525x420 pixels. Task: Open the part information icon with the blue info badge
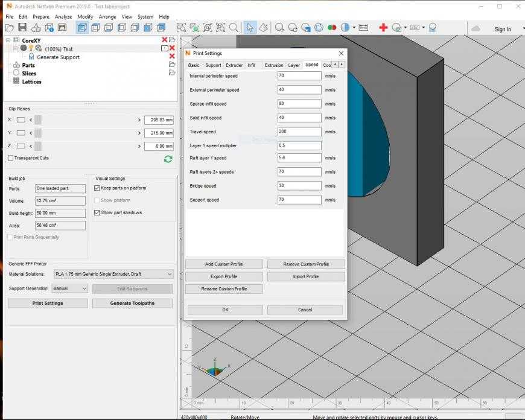coord(49,28)
